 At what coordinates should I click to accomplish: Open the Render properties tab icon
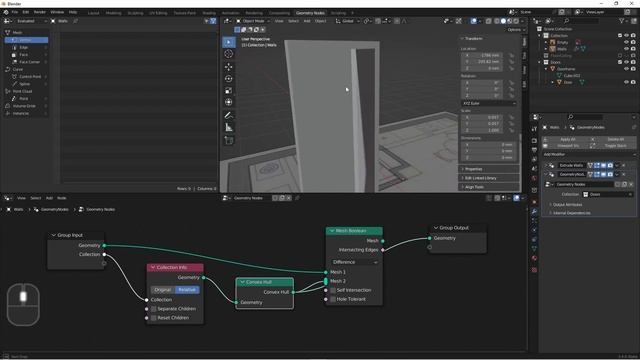coord(534,140)
